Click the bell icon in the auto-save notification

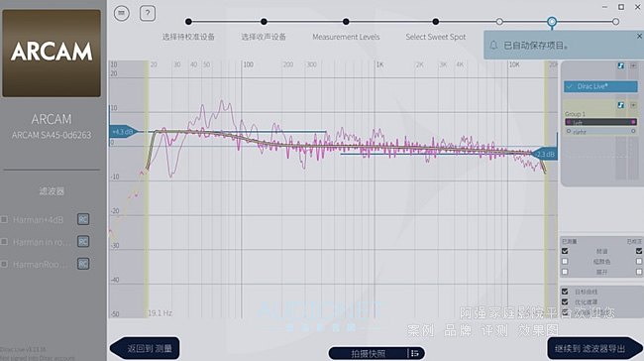[x=494, y=46]
